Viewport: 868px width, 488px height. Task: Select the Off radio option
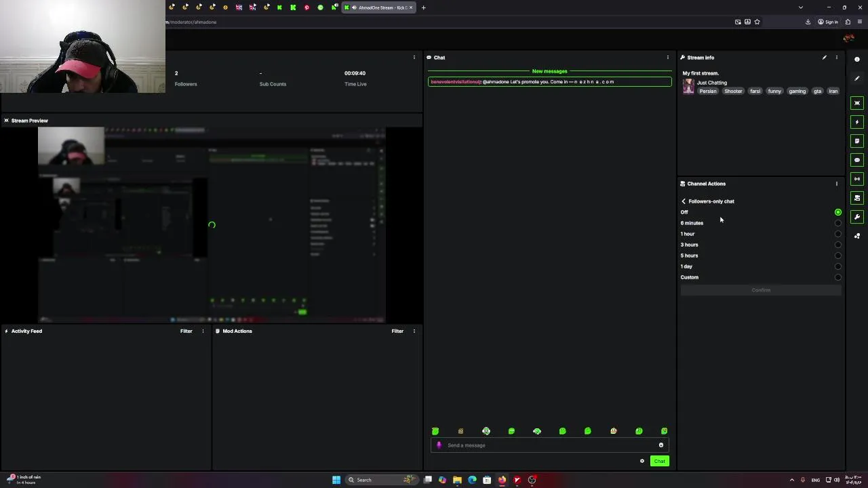coord(838,212)
